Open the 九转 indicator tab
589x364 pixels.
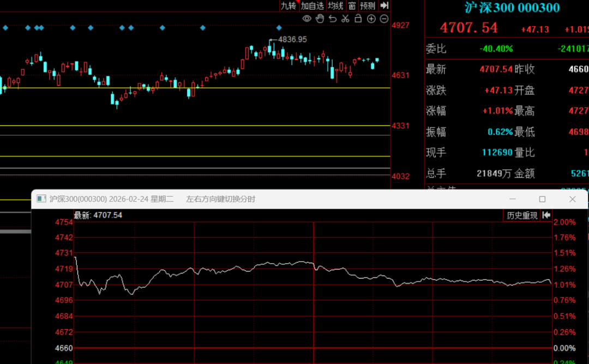point(289,5)
